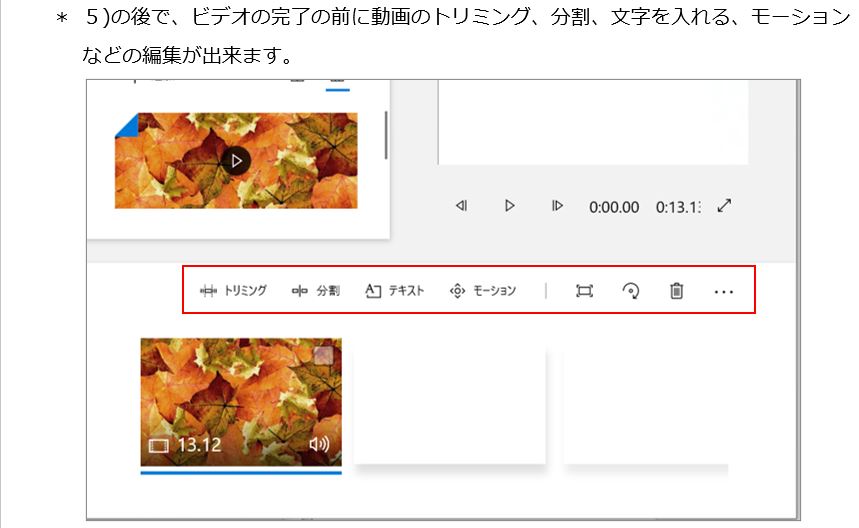859x528 pixels.
Task: Select the 13.12 storyboard clip
Action: pyautogui.click(x=241, y=402)
